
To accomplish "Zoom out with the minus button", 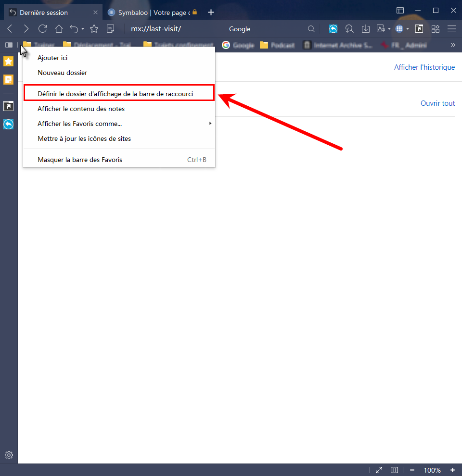I will (x=412, y=470).
